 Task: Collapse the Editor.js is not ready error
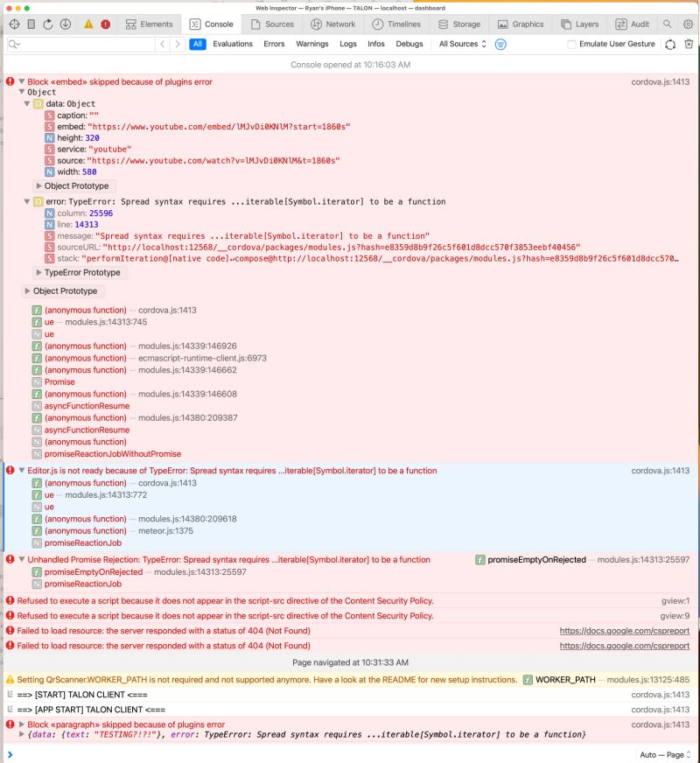[21, 470]
